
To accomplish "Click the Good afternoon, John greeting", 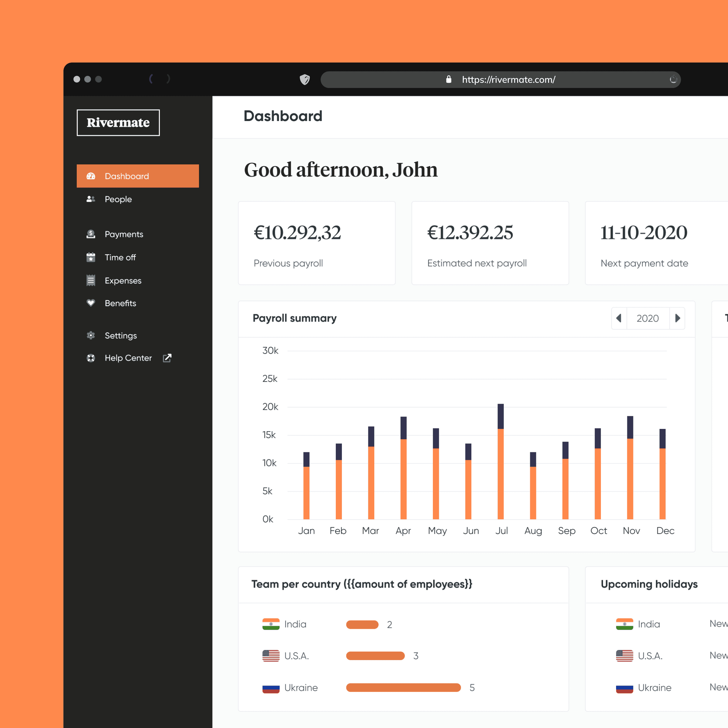I will click(x=341, y=170).
